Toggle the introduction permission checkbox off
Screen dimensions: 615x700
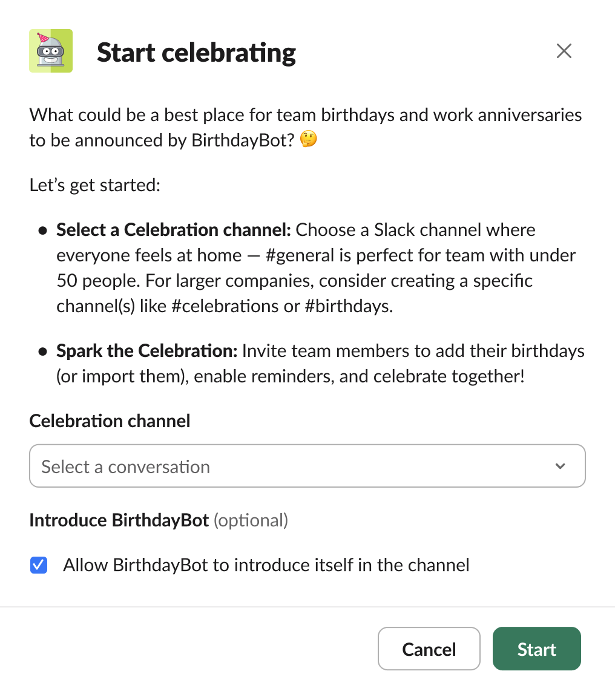click(x=38, y=564)
